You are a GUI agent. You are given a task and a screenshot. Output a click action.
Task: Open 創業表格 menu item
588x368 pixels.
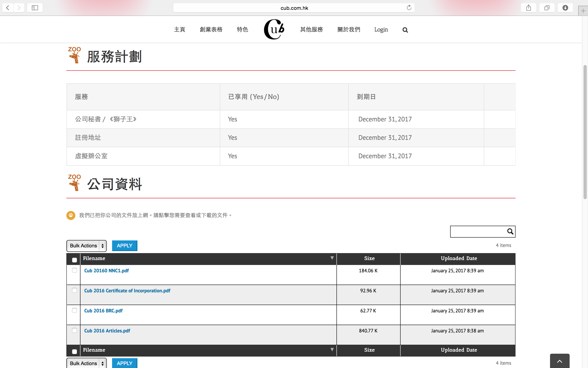coord(211,29)
